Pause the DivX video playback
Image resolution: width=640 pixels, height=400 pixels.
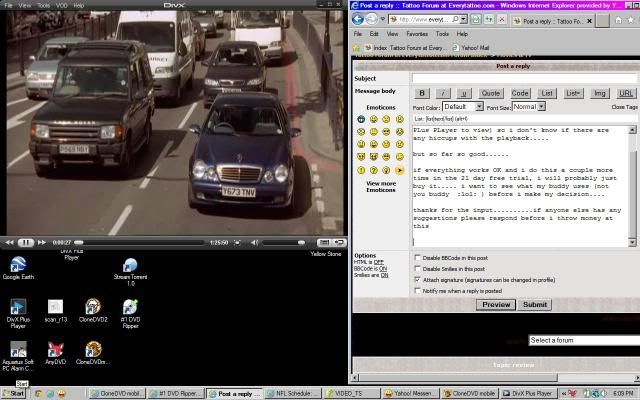point(25,242)
